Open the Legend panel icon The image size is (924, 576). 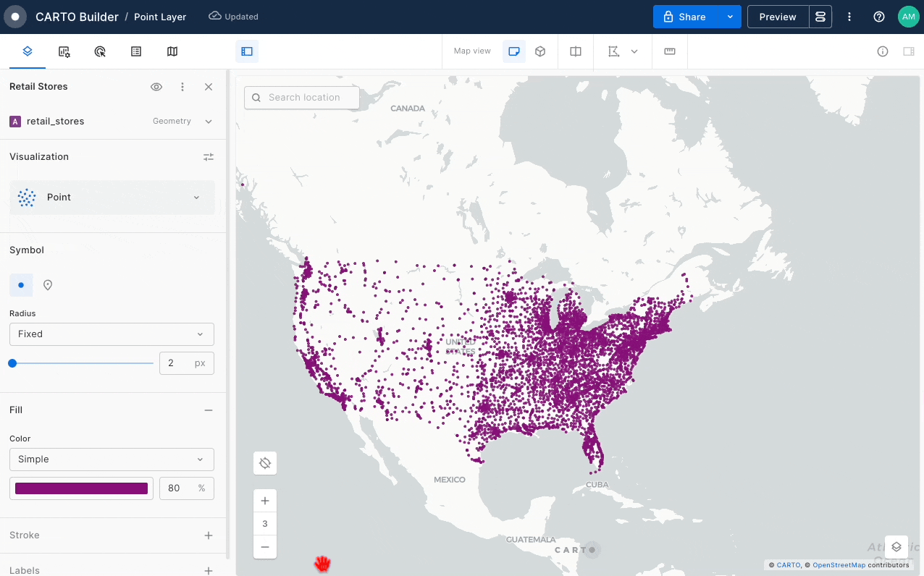coord(136,51)
